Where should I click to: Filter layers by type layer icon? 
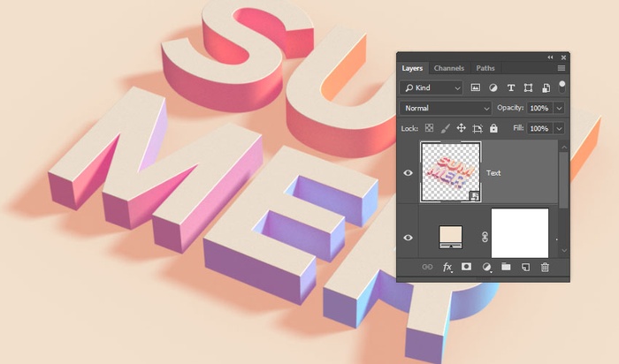tap(510, 87)
